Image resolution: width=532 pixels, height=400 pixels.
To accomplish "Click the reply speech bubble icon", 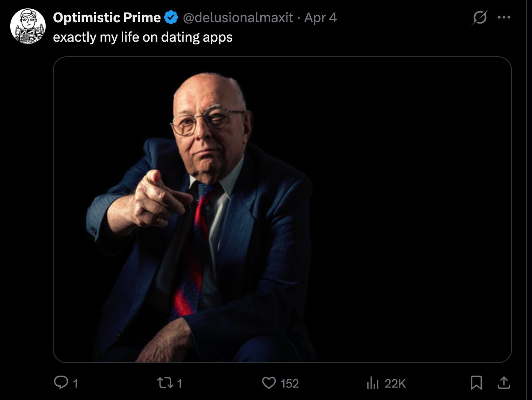I will [x=60, y=383].
